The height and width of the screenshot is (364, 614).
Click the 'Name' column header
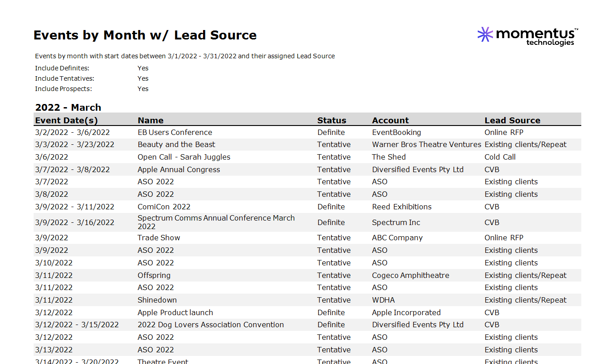pos(151,120)
